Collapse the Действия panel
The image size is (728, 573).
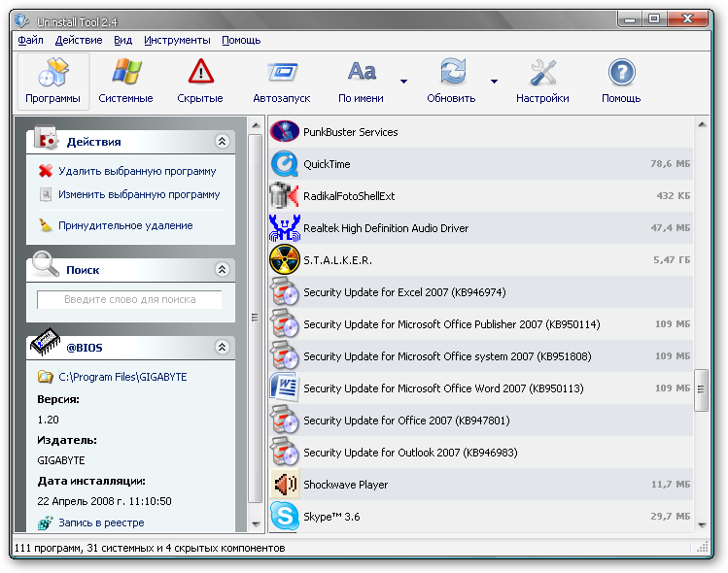pyautogui.click(x=222, y=142)
